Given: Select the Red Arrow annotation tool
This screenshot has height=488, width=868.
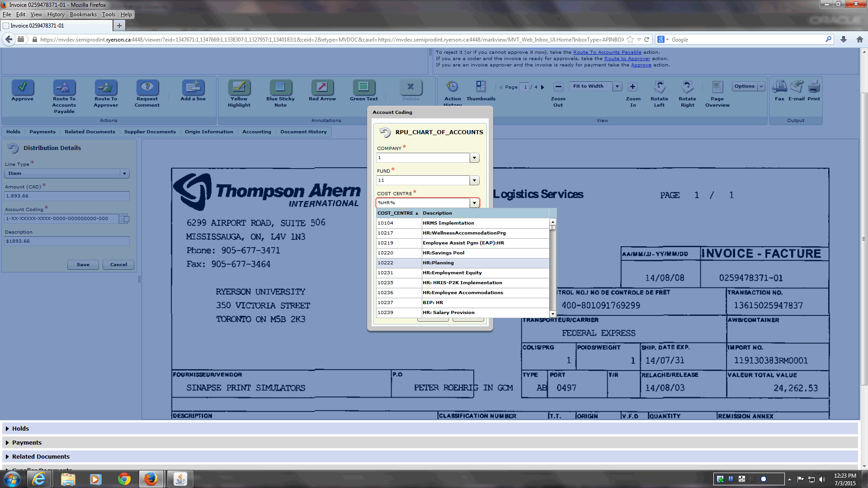Looking at the screenshot, I should pos(322,87).
